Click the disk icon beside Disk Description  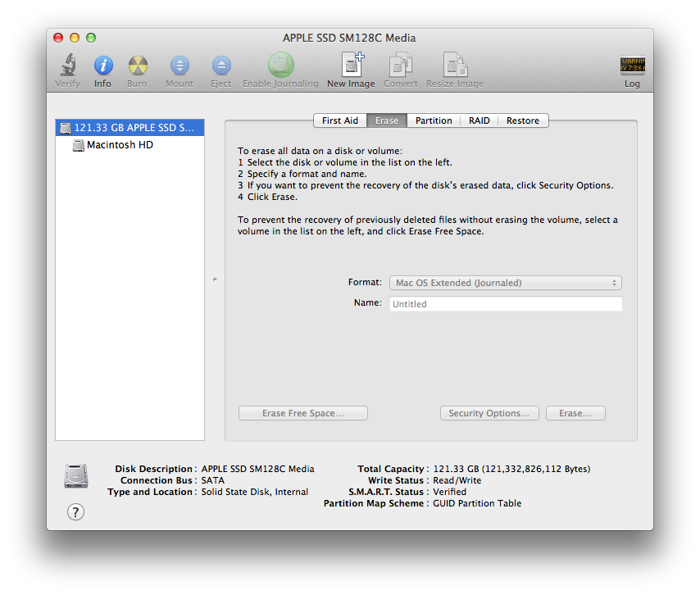coord(76,476)
